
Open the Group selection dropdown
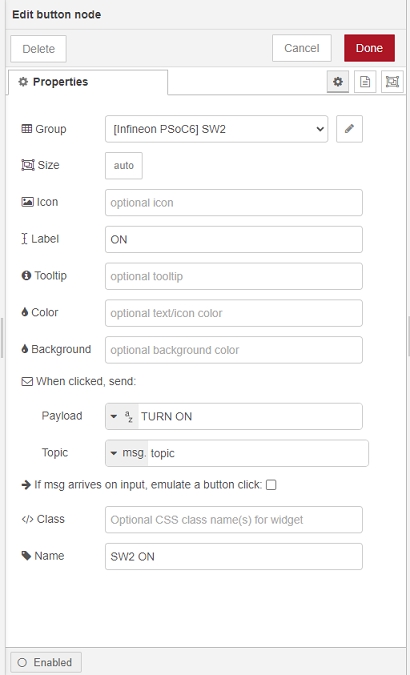[x=217, y=129]
